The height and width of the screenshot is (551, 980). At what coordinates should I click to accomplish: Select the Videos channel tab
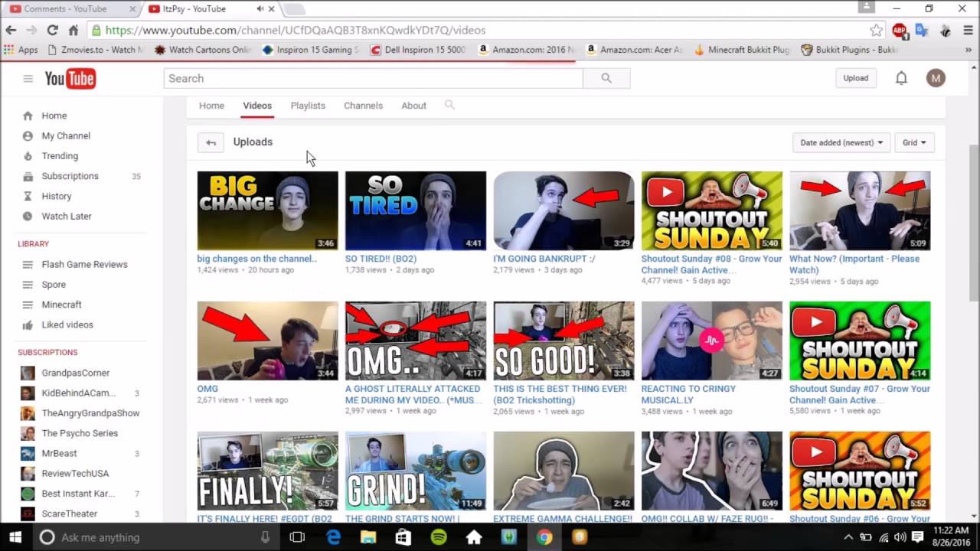[x=257, y=106]
